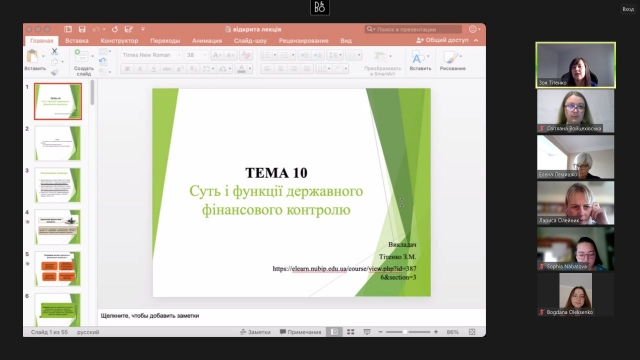The height and width of the screenshot is (360, 640).
Task: Click the Increase Indent icon
Action: [x=318, y=55]
